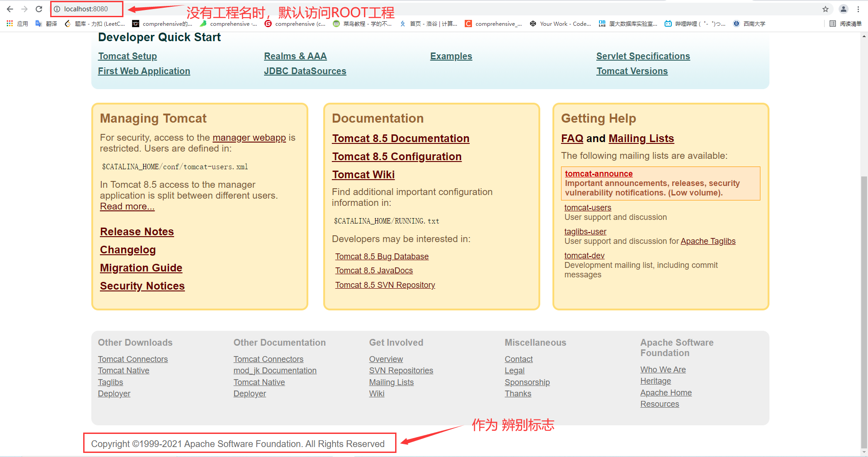The image size is (868, 457).
Task: Open the 厦大数据库实验室 bookmark
Action: (x=628, y=24)
